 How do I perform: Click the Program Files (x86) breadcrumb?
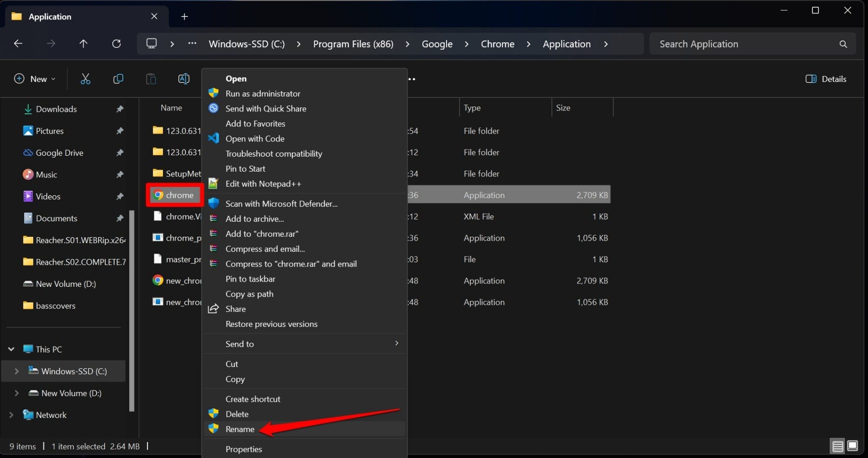[x=353, y=44]
